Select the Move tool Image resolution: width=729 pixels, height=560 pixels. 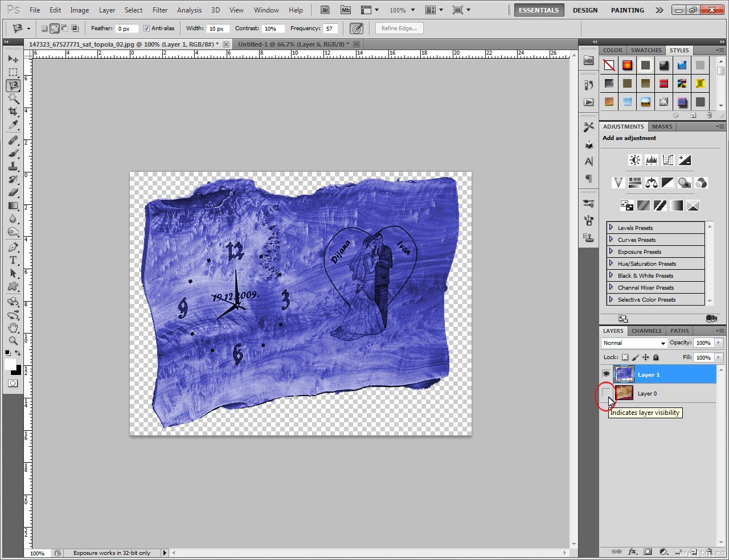coord(13,59)
